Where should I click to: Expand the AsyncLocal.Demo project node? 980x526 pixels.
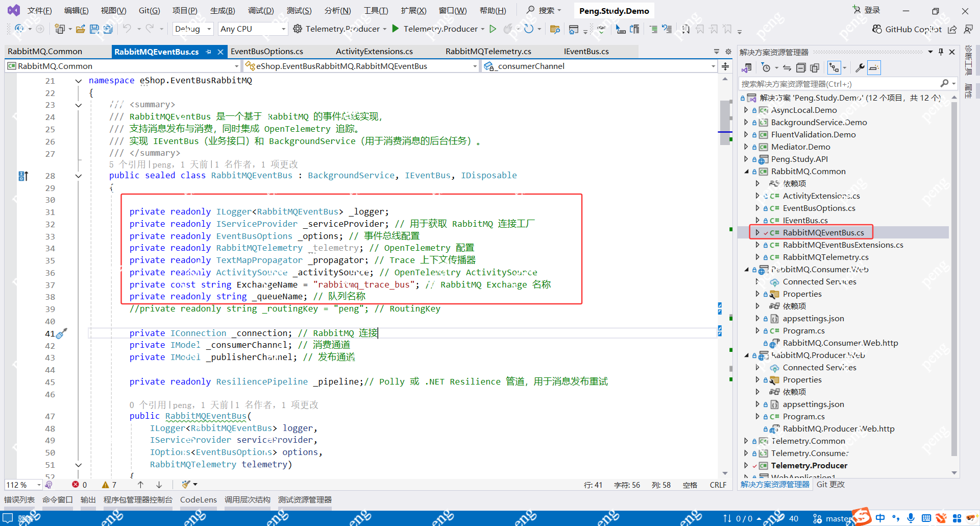(747, 110)
